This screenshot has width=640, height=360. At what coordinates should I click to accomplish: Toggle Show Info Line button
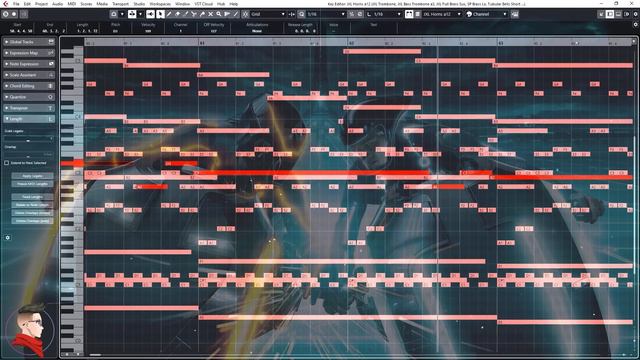click(618, 14)
